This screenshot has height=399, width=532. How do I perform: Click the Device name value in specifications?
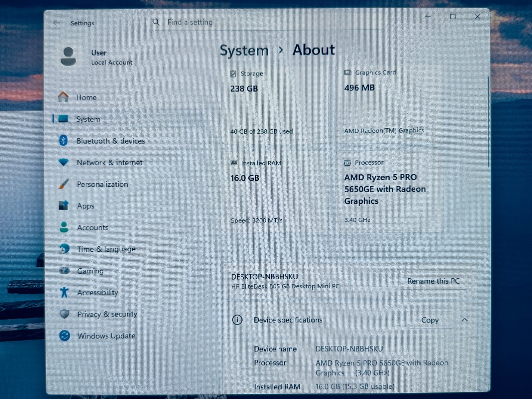tap(349, 349)
